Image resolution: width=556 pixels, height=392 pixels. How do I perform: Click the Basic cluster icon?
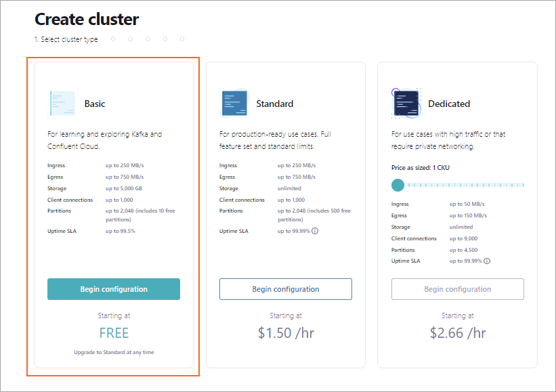tap(63, 103)
